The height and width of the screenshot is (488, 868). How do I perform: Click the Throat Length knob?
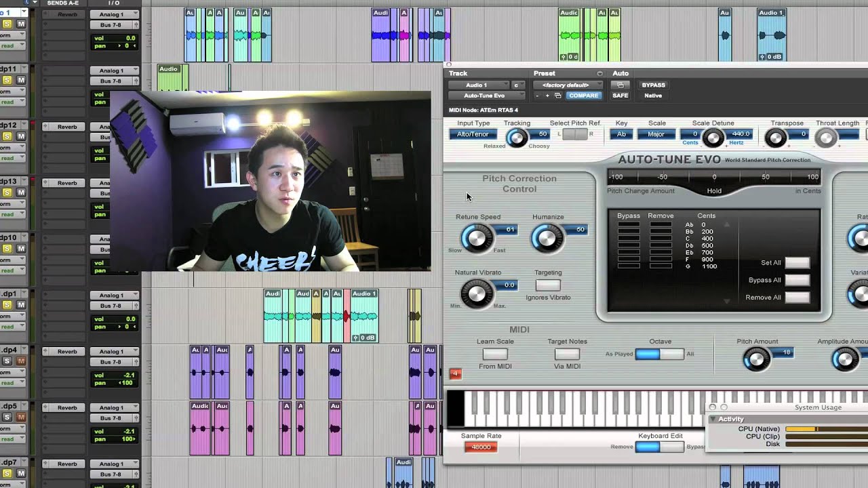click(825, 138)
